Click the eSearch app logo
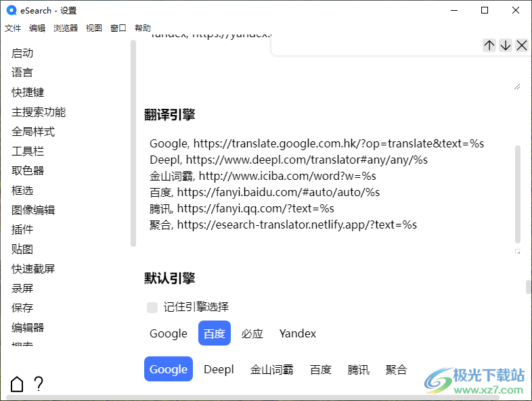The image size is (532, 401). [x=12, y=11]
